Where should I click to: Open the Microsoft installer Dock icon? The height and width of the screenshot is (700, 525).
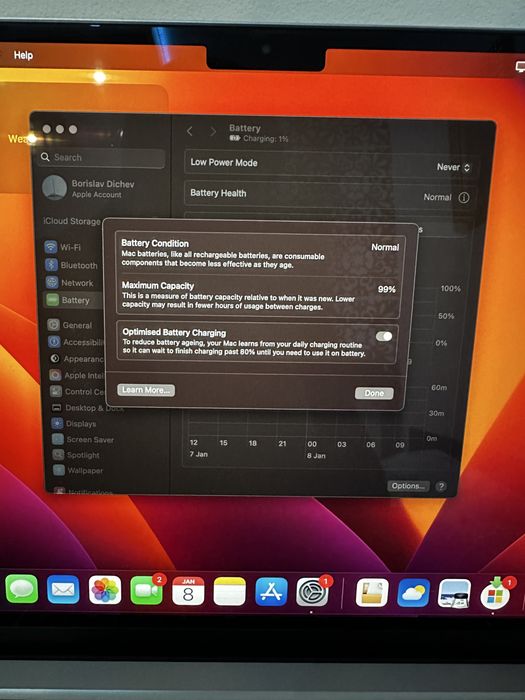[x=496, y=594]
